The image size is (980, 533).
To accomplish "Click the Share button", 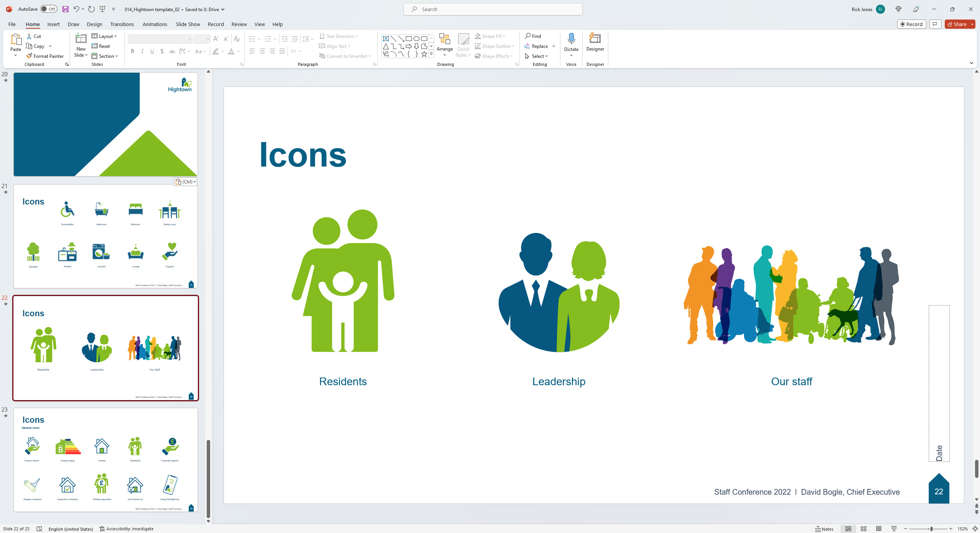I will pyautogui.click(x=957, y=24).
